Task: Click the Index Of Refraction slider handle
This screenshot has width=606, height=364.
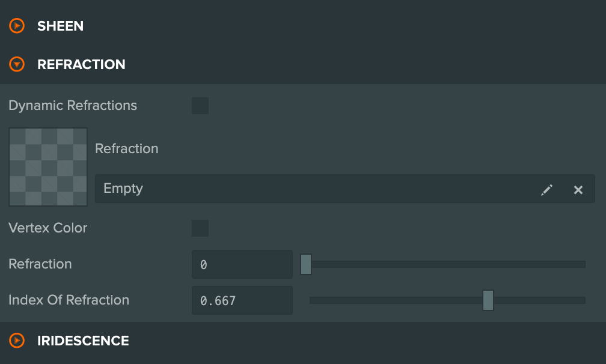Action: pos(488,300)
